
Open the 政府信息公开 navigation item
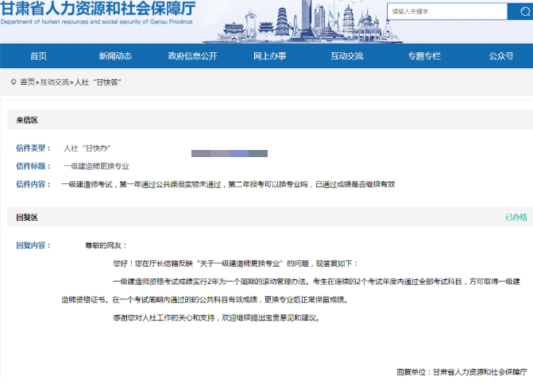point(193,56)
